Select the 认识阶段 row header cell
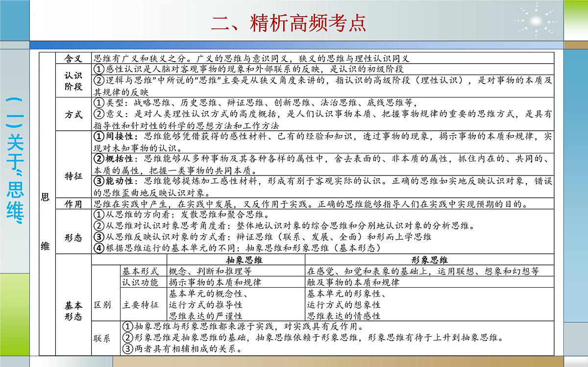This screenshot has height=367, width=588. [73, 80]
